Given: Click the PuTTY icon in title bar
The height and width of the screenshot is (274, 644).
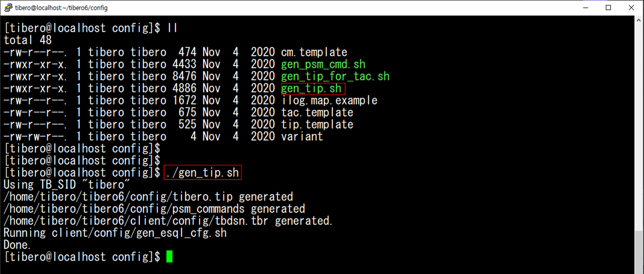Looking at the screenshot, I should (x=8, y=8).
